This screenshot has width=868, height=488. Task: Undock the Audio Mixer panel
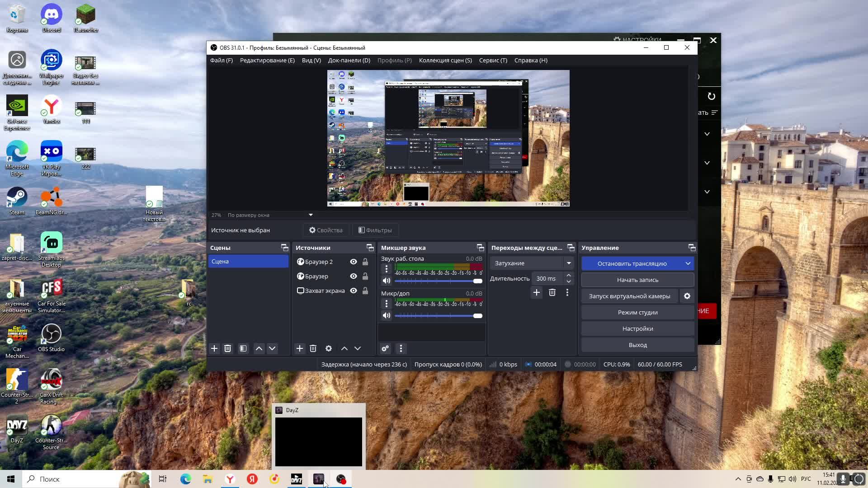[480, 248]
